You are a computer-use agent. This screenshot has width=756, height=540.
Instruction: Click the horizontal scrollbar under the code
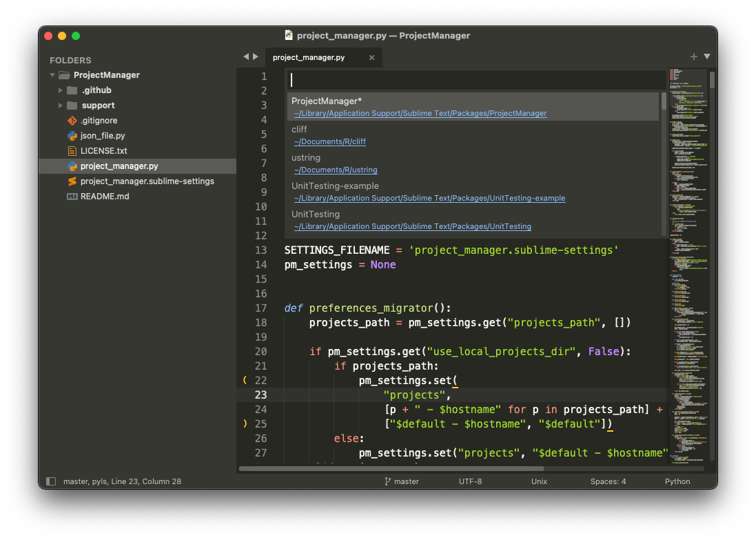tap(391, 468)
